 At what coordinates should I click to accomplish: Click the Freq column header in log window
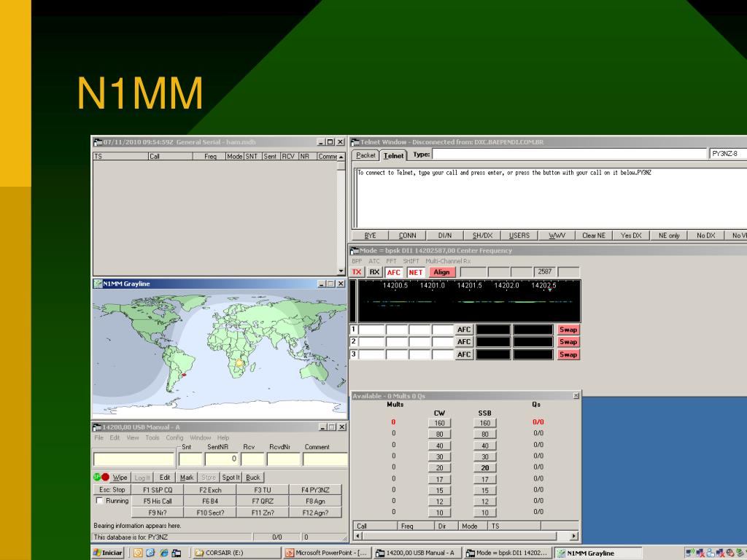(209, 156)
